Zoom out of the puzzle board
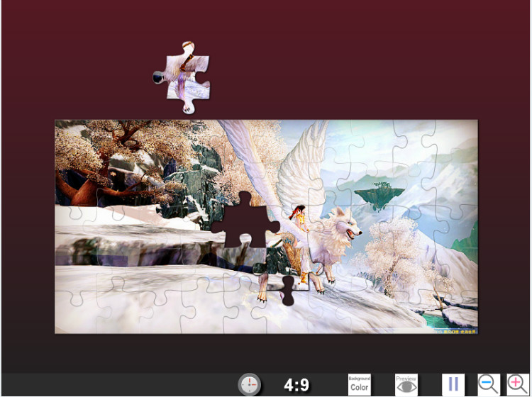This screenshot has height=397, width=532. [488, 385]
